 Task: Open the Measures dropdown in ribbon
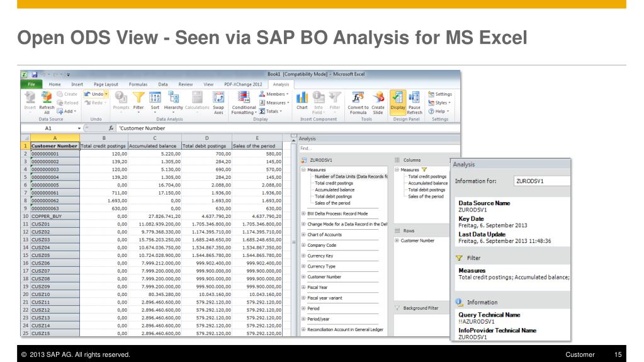(274, 103)
